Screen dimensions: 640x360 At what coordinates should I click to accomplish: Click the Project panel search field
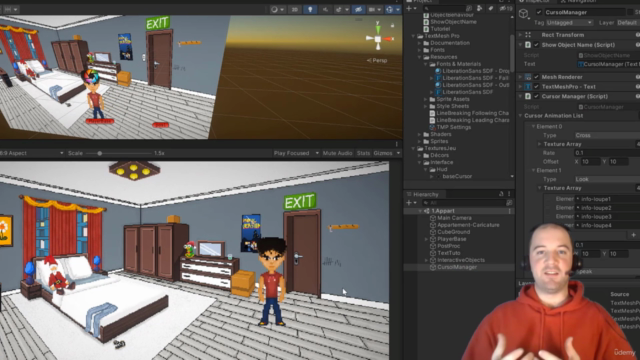pyautogui.click(x=445, y=8)
